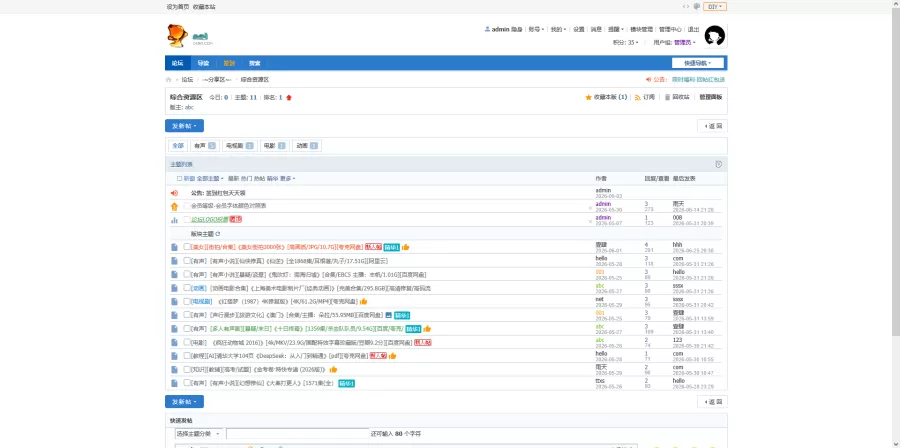Expand the top 发新帖 dropdown button

(x=184, y=126)
